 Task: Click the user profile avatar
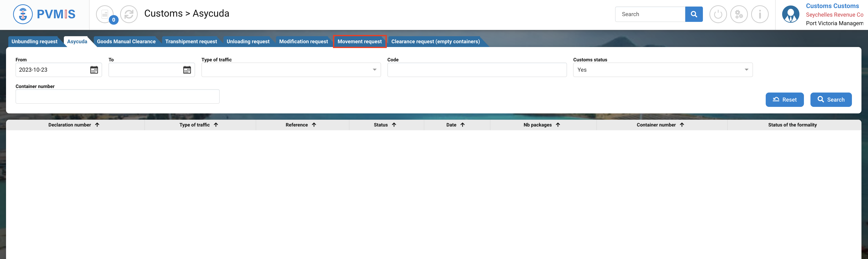coord(791,15)
